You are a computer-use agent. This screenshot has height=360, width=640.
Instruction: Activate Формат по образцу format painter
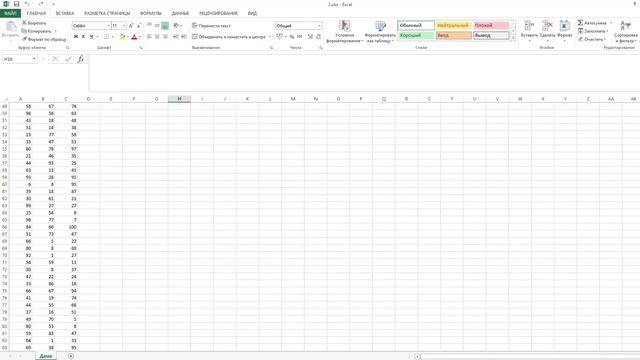pos(44,39)
